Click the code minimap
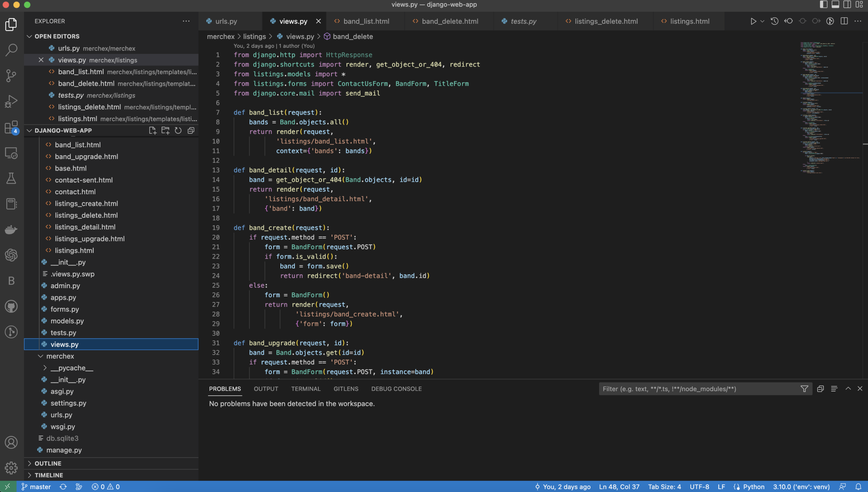This screenshot has height=492, width=868. click(831, 108)
